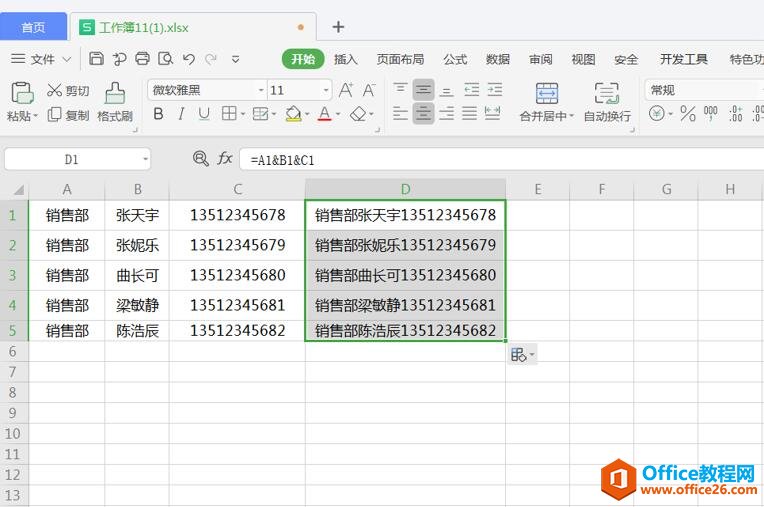Open a new document tab with plus
This screenshot has width=764, height=507.
[x=338, y=27]
